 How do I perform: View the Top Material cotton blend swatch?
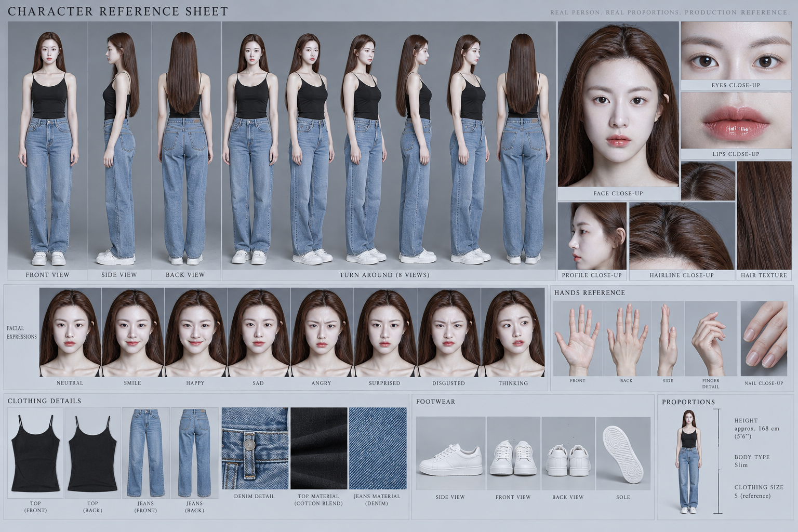coord(318,448)
